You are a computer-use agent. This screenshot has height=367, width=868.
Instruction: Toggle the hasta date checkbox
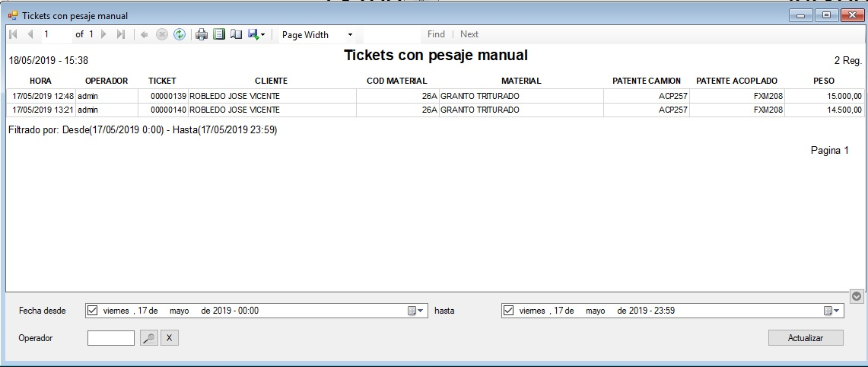coord(508,311)
